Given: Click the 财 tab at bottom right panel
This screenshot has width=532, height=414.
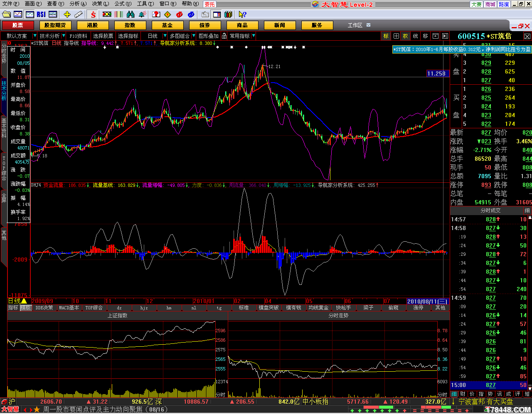Looking at the screenshot, I should [463, 394].
